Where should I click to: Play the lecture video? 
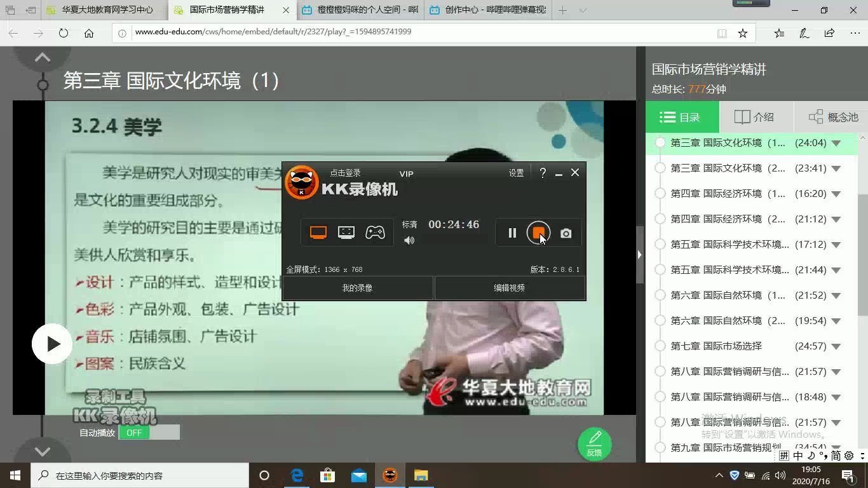[52, 344]
